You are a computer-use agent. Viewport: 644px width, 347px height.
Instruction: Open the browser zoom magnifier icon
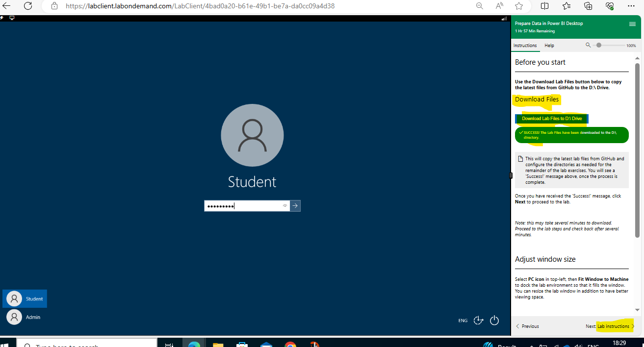click(480, 6)
